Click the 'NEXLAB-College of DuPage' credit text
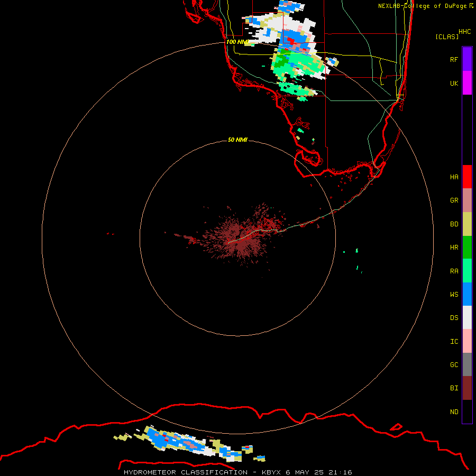 click(x=422, y=6)
